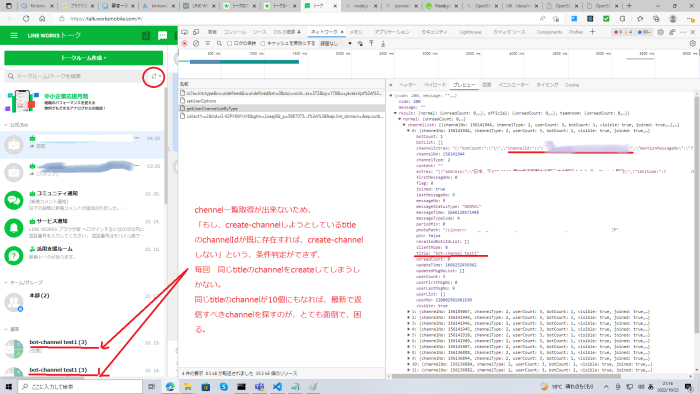Screen dimensions: 700x394
Task: Switch to the コンソール DevTools tab
Action: pos(235,32)
